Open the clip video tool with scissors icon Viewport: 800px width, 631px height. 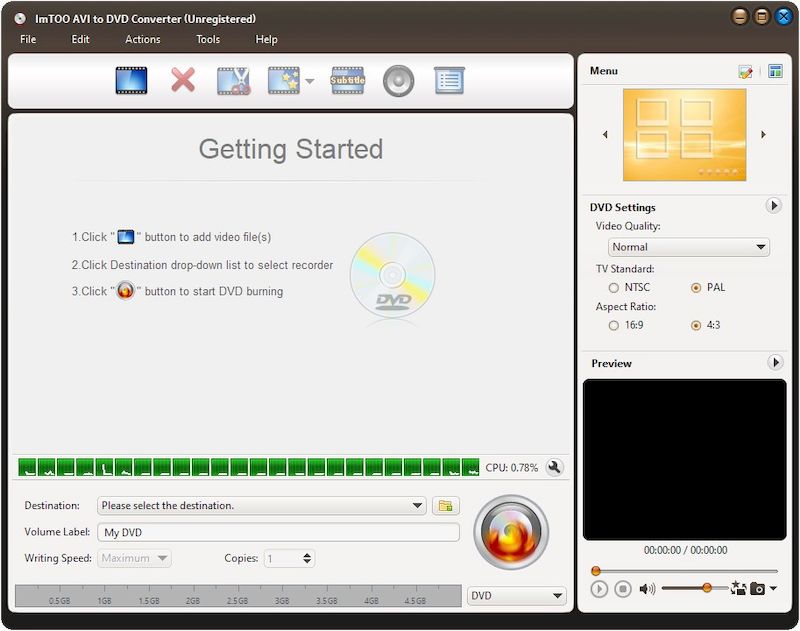[x=233, y=80]
